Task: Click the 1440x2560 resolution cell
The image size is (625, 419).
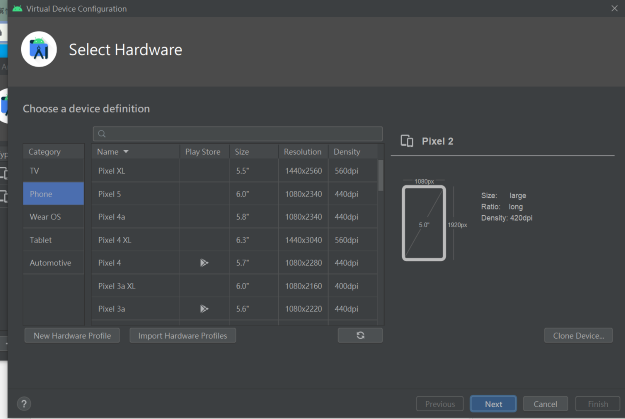Action: coord(303,171)
